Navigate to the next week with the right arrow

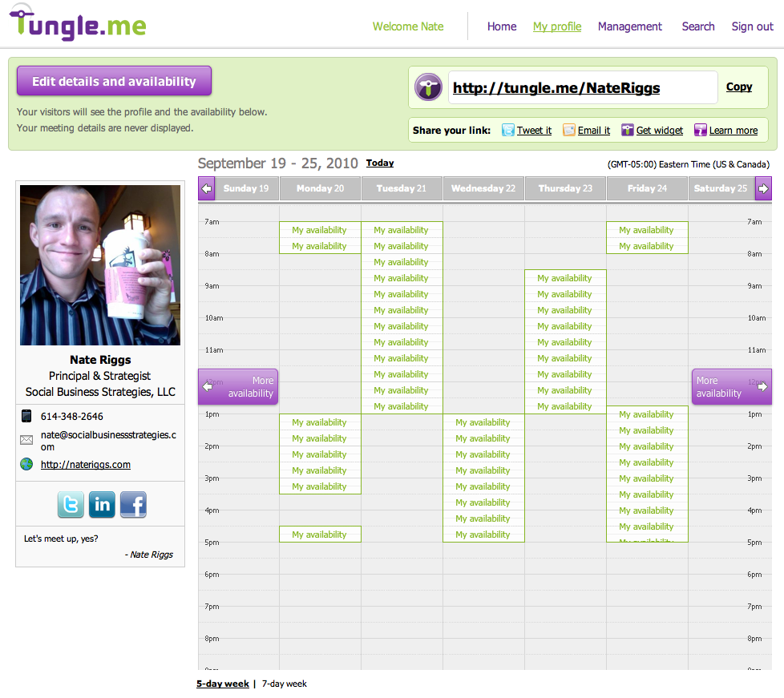(762, 188)
